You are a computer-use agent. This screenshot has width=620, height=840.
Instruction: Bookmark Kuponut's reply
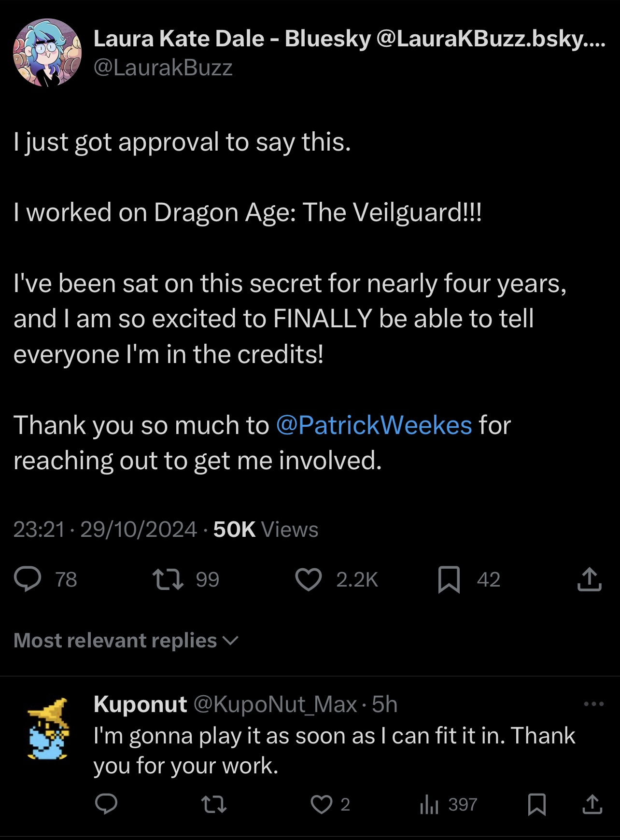point(536,805)
